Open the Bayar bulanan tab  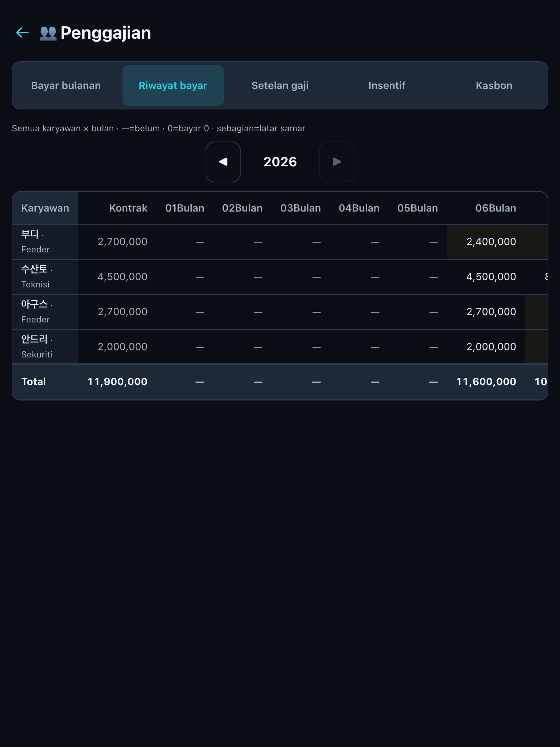[x=66, y=85]
